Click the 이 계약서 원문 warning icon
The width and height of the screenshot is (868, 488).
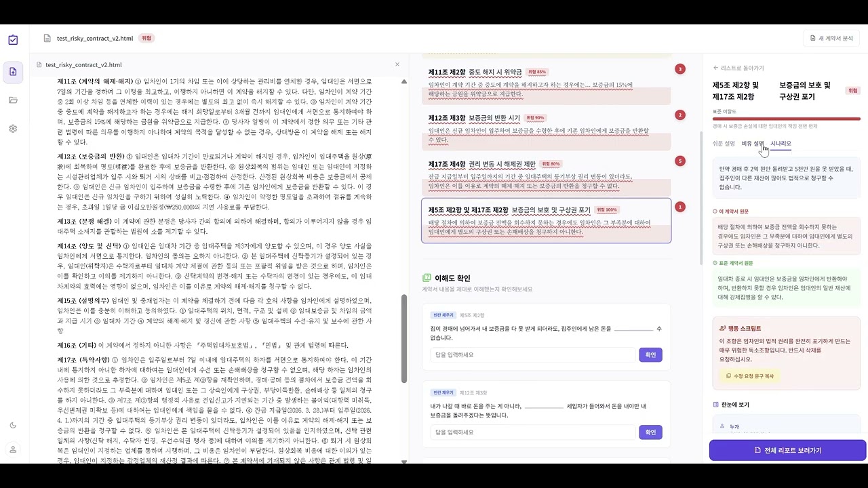[715, 211]
